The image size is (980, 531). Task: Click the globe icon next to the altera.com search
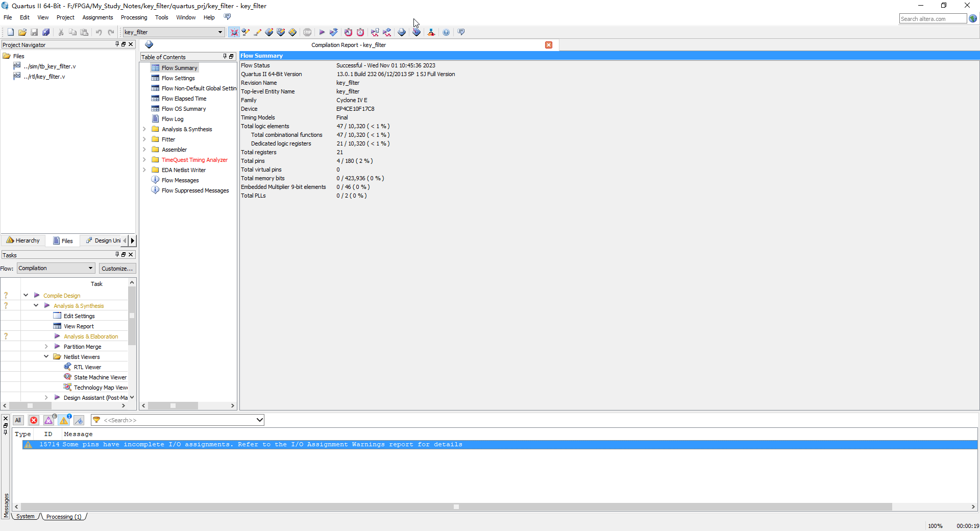tap(973, 19)
